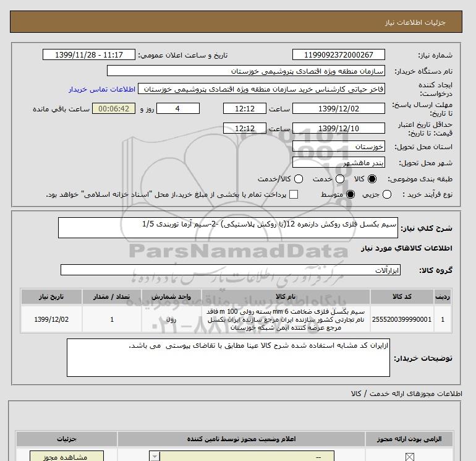Click the need number field 1199092372000267
This screenshot has width=476, height=461.
pyautogui.click(x=339, y=55)
